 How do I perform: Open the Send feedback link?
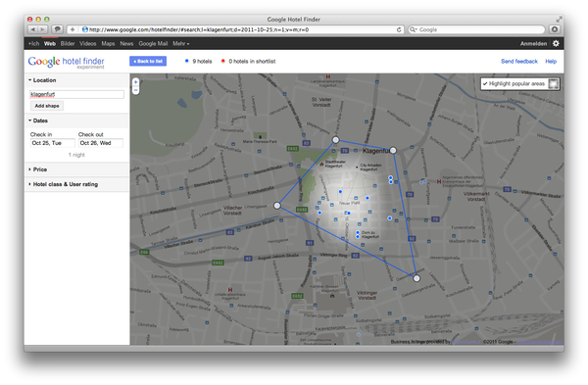point(519,61)
